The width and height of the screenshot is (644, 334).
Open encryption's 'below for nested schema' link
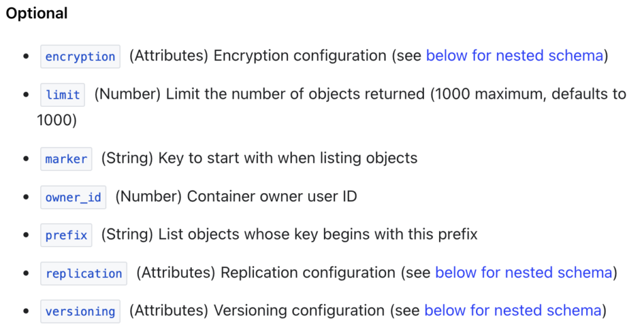point(514,55)
